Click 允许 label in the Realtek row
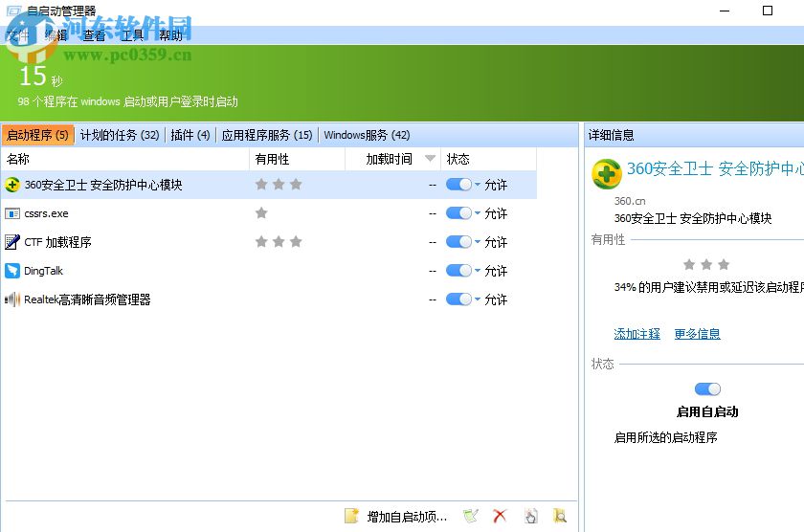Viewport: 804px width, 532px height. pos(496,299)
